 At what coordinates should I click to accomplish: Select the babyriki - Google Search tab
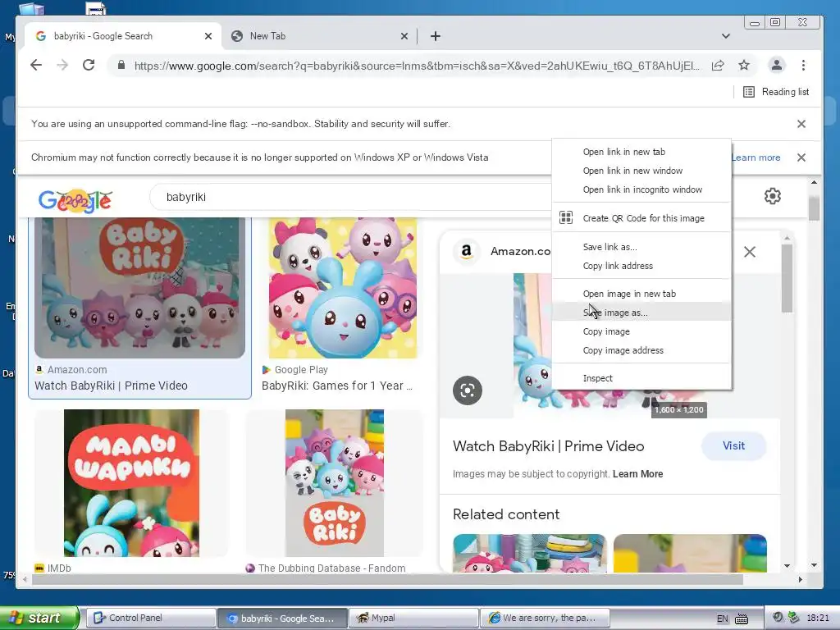pos(122,36)
